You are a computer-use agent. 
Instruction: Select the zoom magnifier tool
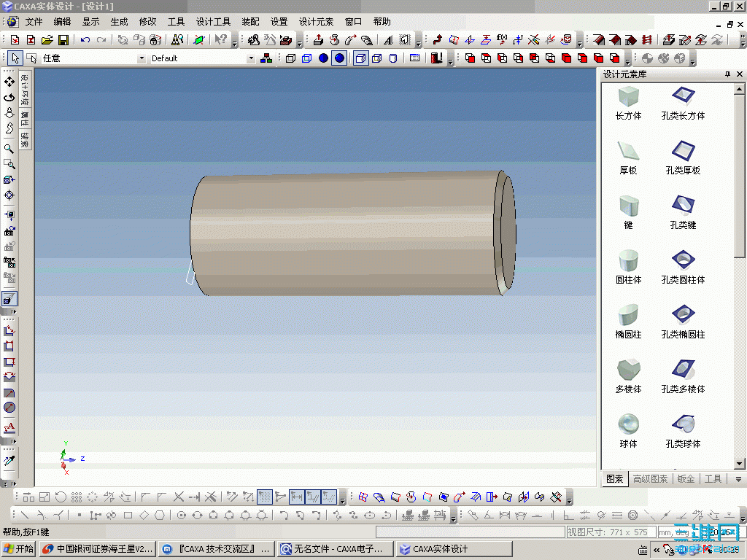pos(9,148)
